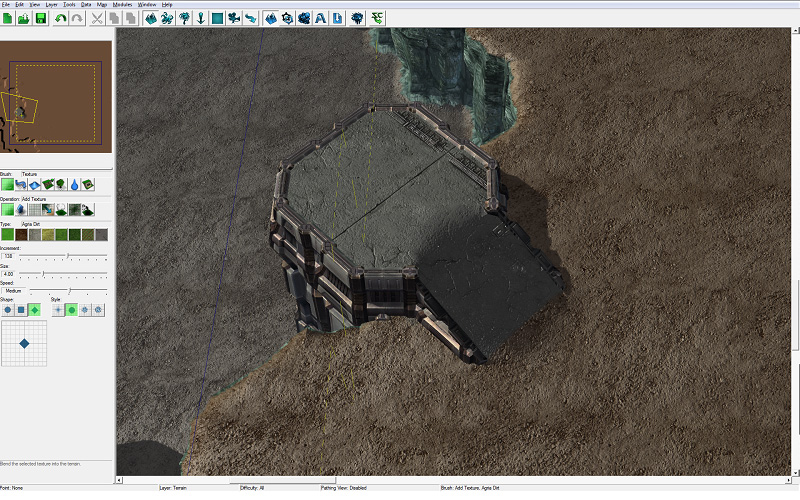Click the Speed slider track

(68, 291)
